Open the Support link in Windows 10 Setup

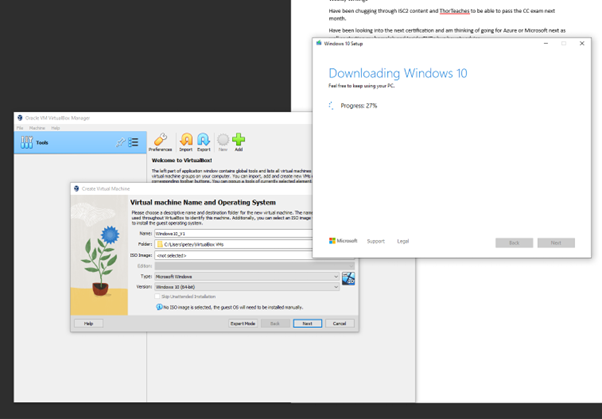coord(375,241)
